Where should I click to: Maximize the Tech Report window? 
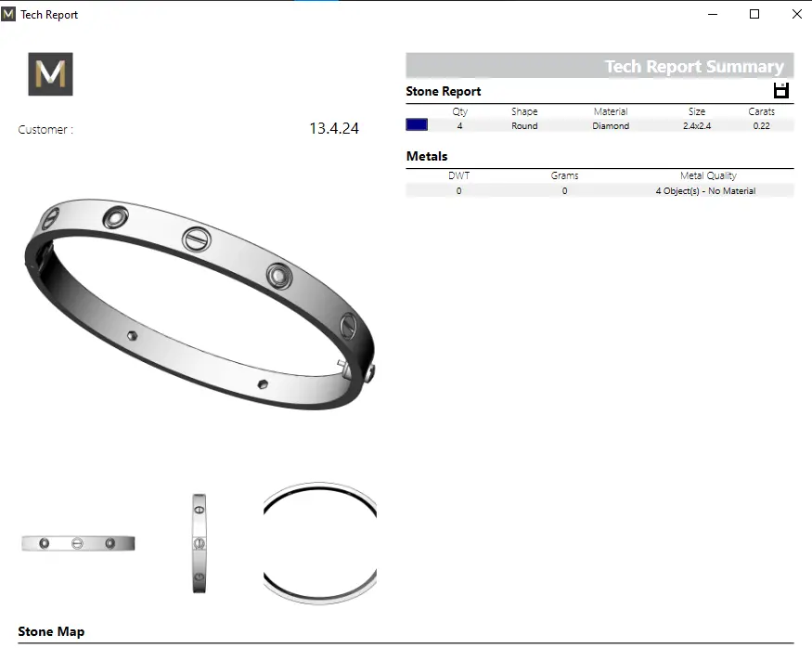[x=754, y=14]
